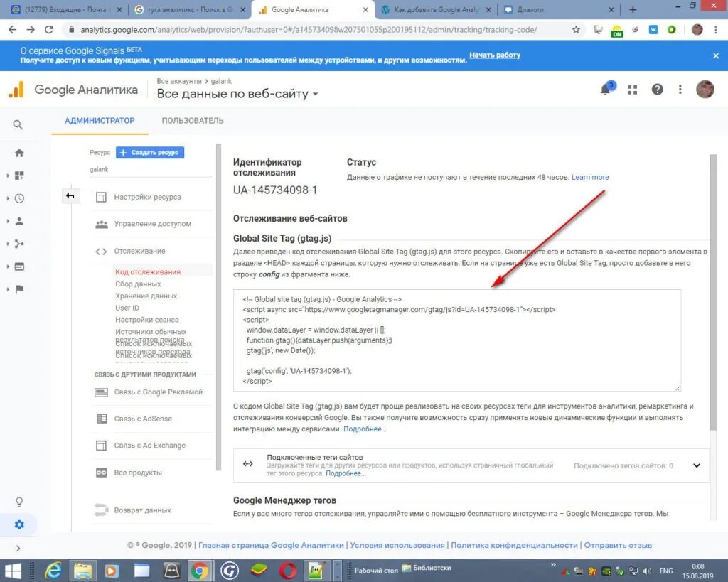Select 'Сбор данных' submenu item
Image resolution: width=728 pixels, height=582 pixels.
point(138,284)
